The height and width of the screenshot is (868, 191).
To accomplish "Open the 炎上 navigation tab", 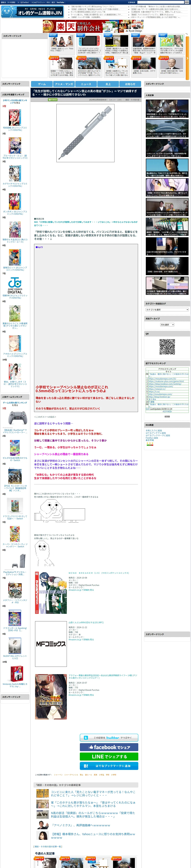I will coord(108,84).
